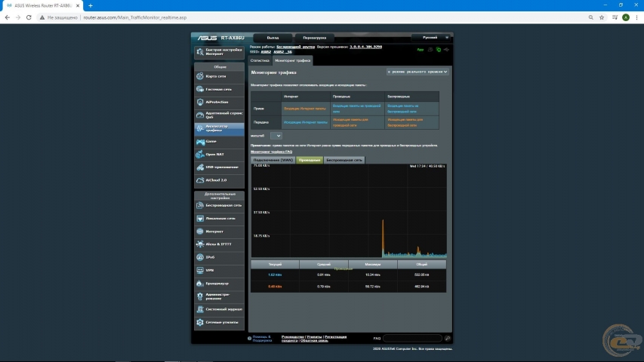
Task: Open Утилиты link in footer
Action: point(314,337)
